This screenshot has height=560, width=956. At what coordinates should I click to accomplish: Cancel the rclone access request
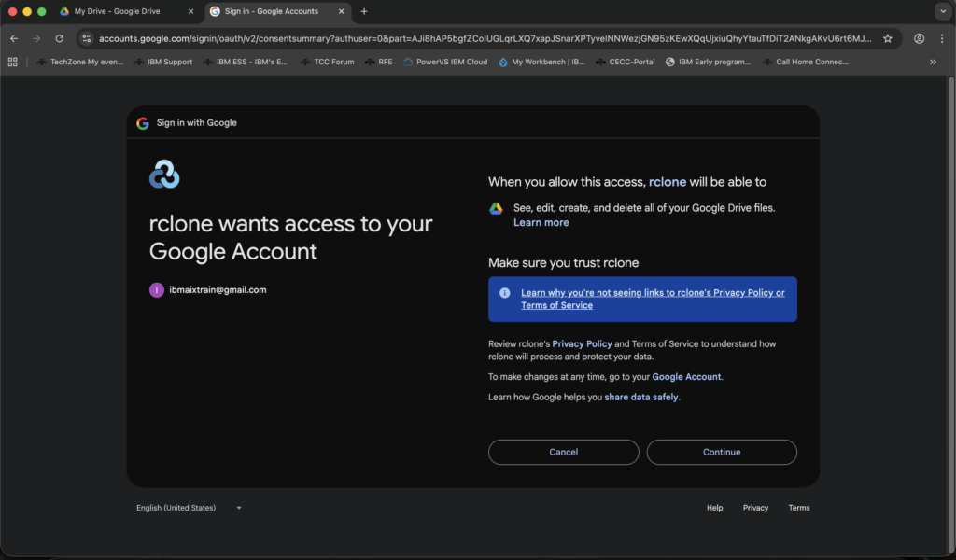tap(563, 452)
